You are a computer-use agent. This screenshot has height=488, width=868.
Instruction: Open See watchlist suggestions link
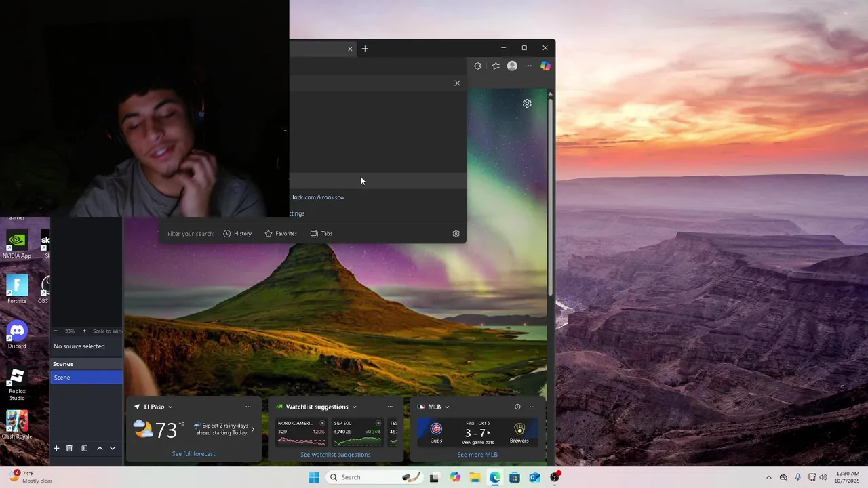tap(336, 455)
